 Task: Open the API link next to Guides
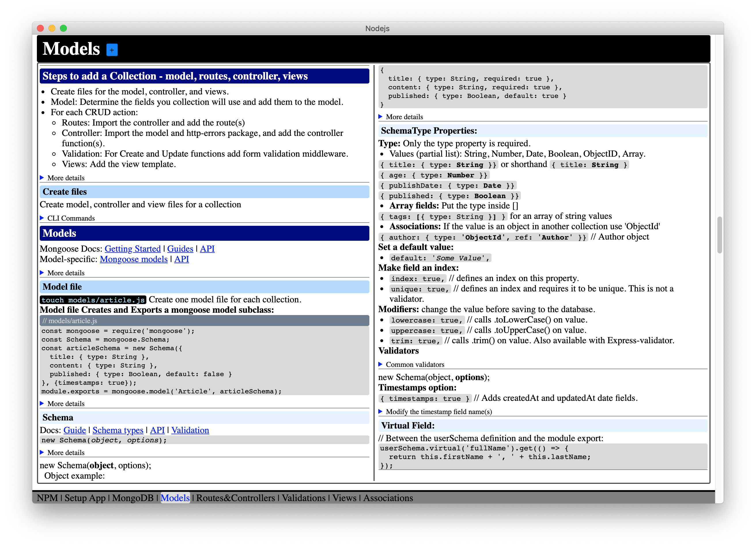tap(207, 249)
